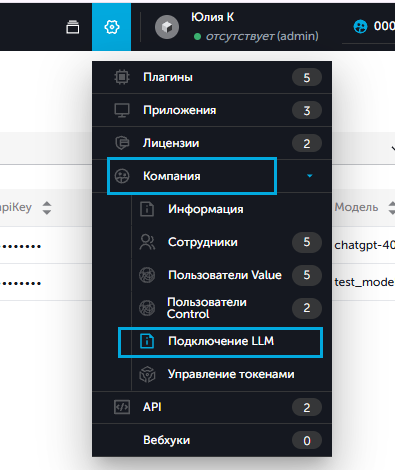
Task: Click the settings gear icon
Action: (x=112, y=27)
